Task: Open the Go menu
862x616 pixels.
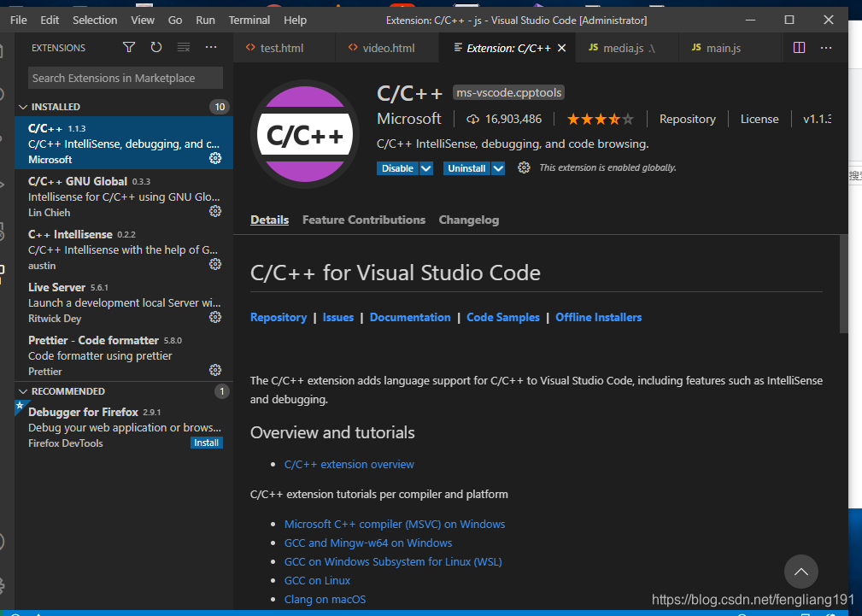Action: click(175, 20)
